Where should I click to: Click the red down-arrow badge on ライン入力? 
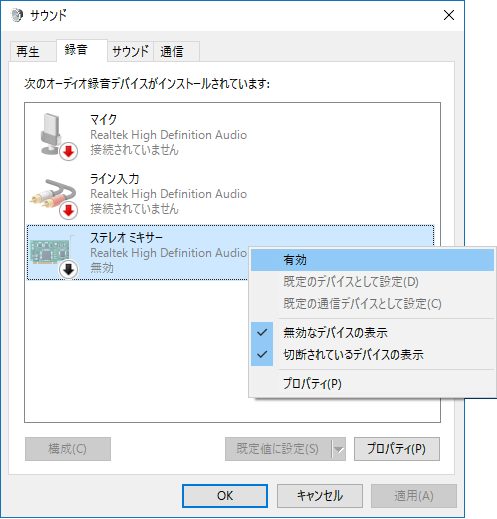point(69,211)
